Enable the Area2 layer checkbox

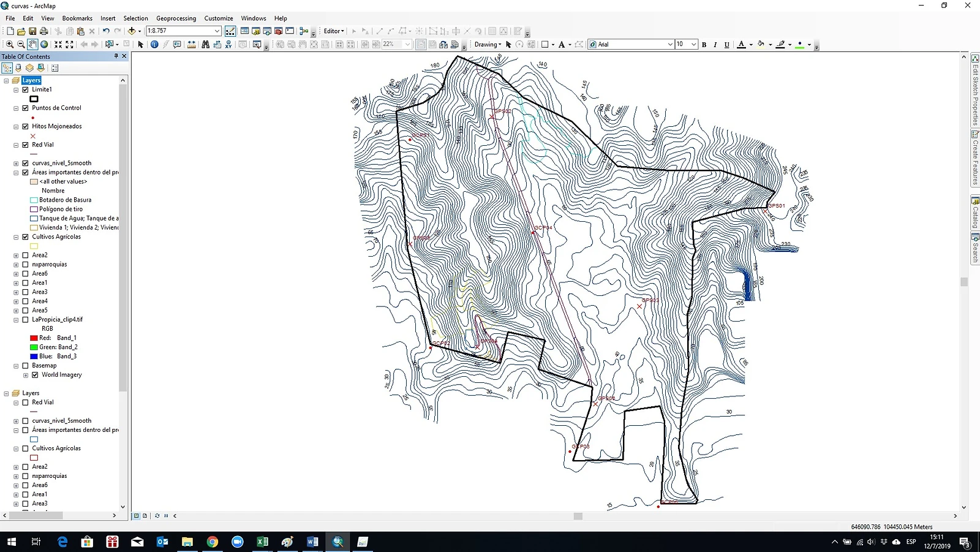(25, 255)
